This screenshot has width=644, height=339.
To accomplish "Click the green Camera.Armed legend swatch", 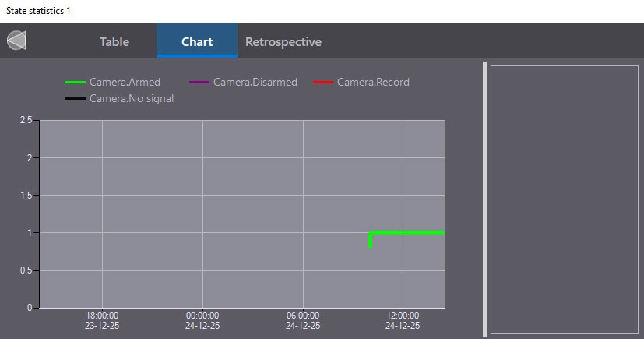I will click(76, 82).
